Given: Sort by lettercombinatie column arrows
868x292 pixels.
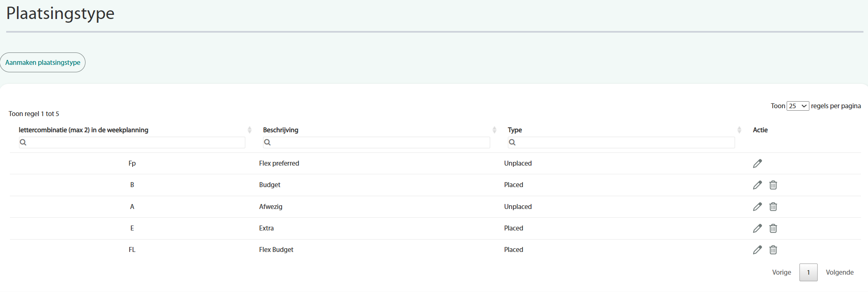Looking at the screenshot, I should [x=249, y=130].
